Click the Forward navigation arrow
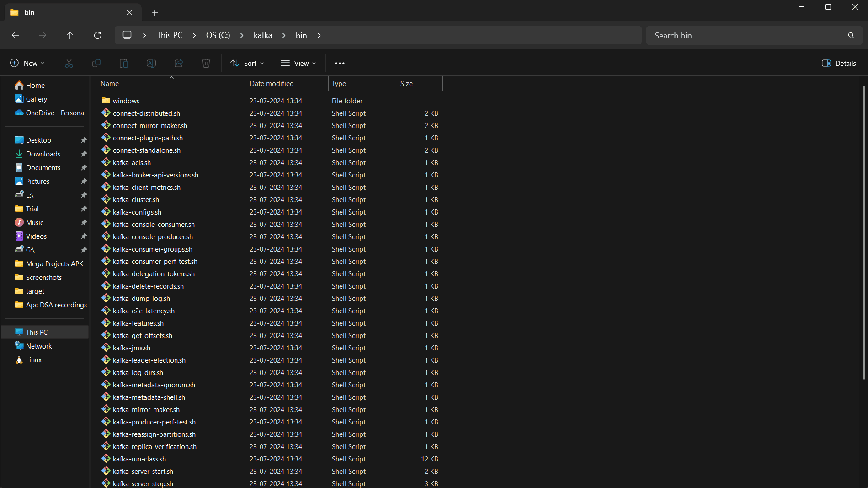The width and height of the screenshot is (868, 488). 43,35
